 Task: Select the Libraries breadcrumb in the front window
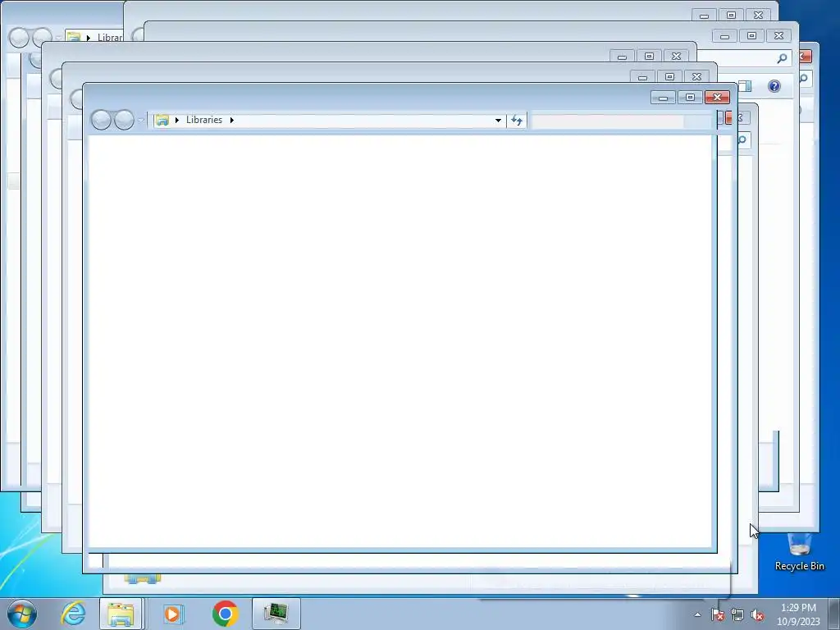(204, 120)
